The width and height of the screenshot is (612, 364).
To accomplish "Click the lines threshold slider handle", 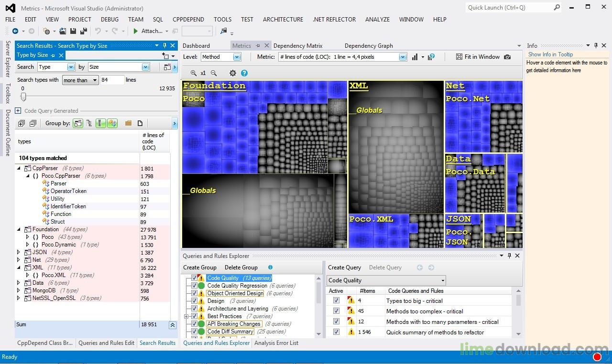I will point(23,96).
